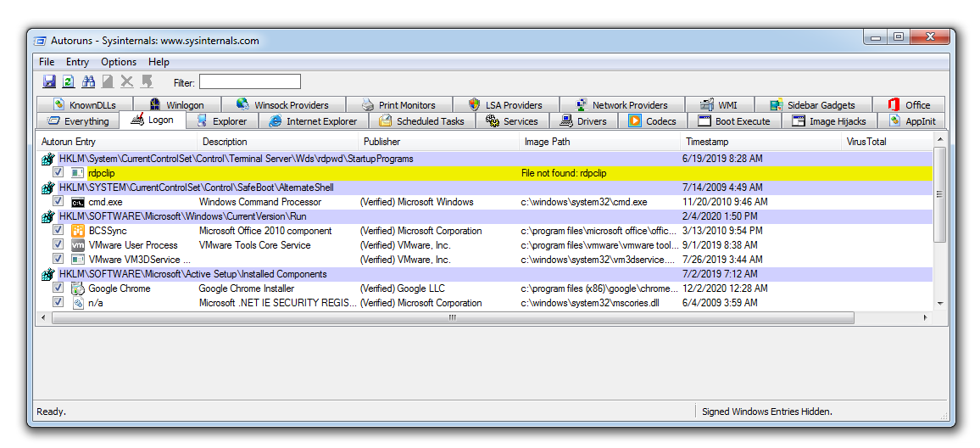Click the Save toolbar icon
This screenshot has width=980, height=448.
49,81
